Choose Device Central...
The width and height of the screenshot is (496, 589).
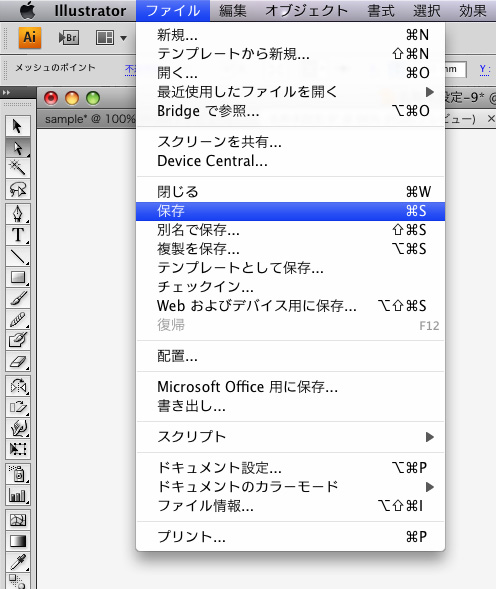(290, 161)
